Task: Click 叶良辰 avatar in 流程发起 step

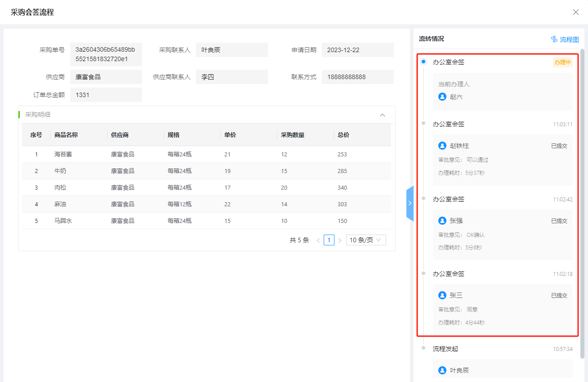Action: click(x=442, y=370)
